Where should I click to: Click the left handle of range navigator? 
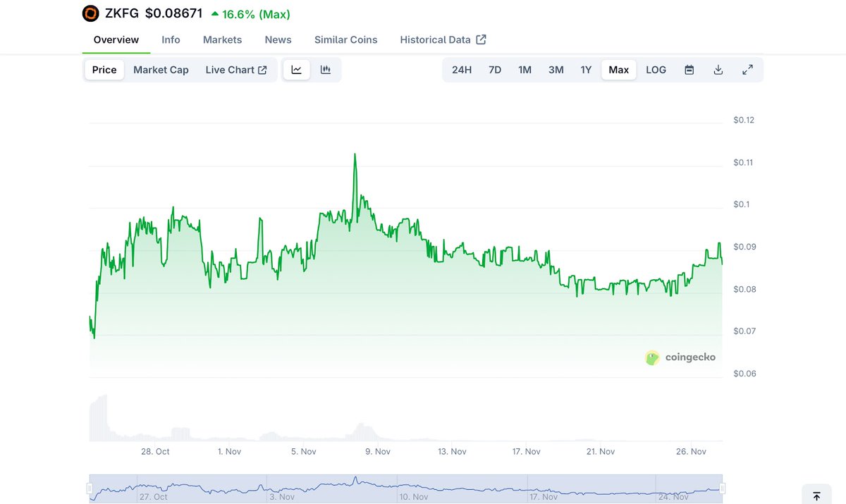point(90,488)
